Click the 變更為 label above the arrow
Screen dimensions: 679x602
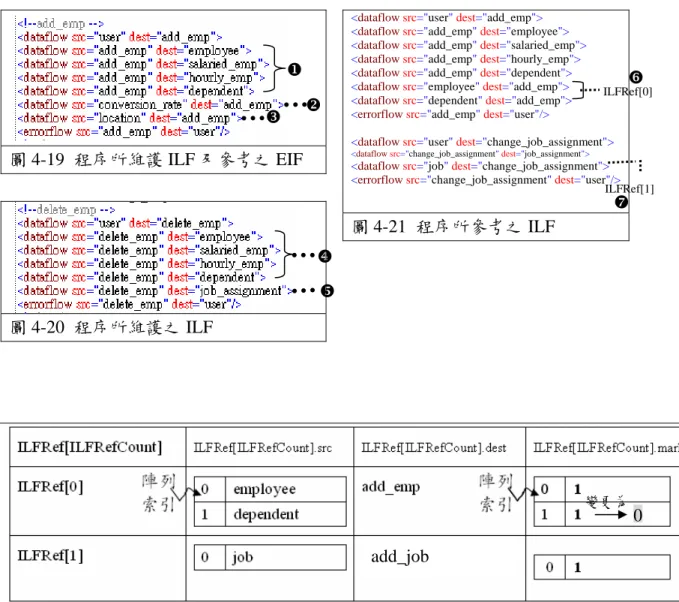(606, 502)
